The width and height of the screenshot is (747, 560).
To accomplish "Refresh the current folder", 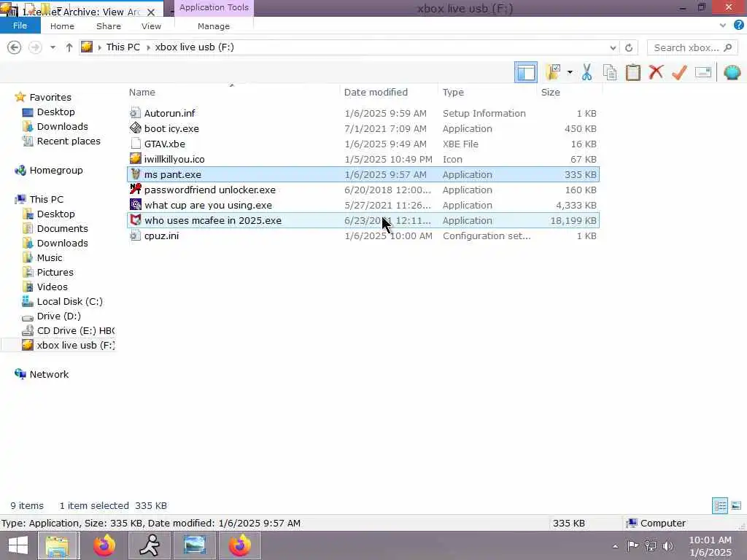I will tap(629, 47).
